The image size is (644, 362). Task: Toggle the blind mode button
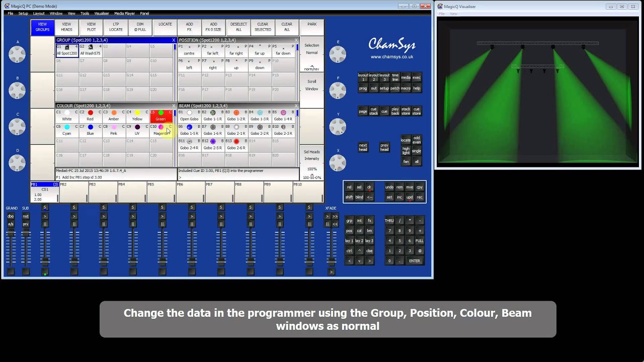pos(359,197)
